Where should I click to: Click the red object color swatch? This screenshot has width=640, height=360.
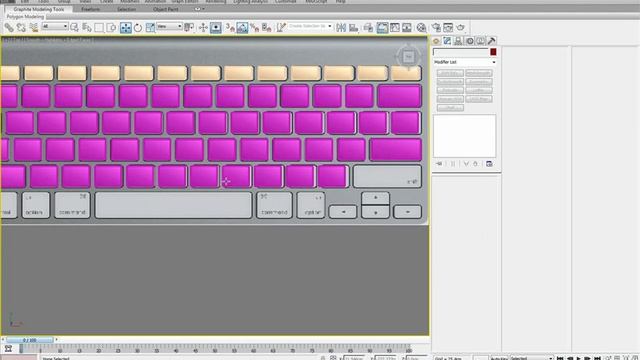(493, 52)
